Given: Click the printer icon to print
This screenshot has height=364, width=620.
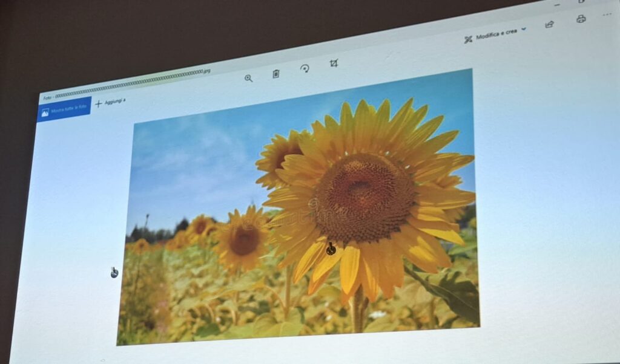Looking at the screenshot, I should click(x=581, y=19).
